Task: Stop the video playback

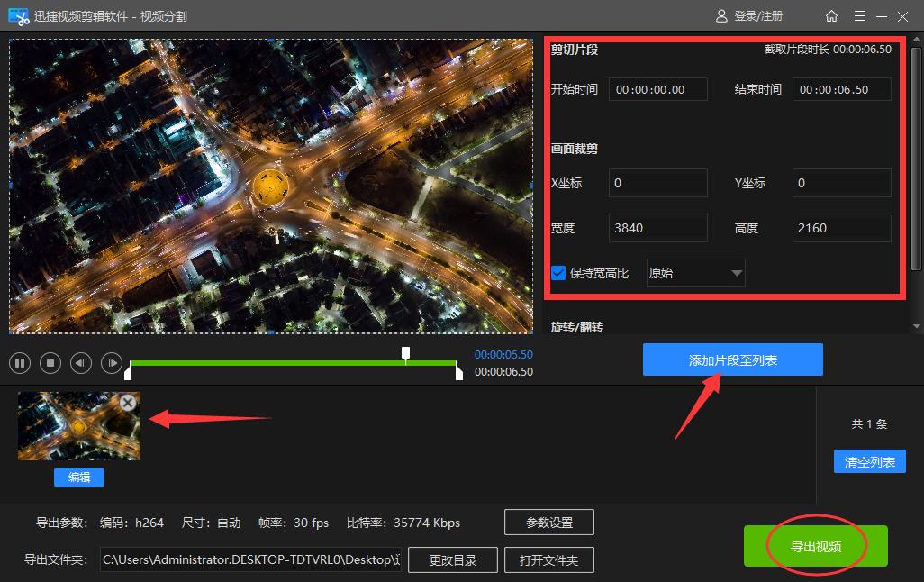Action: point(50,363)
